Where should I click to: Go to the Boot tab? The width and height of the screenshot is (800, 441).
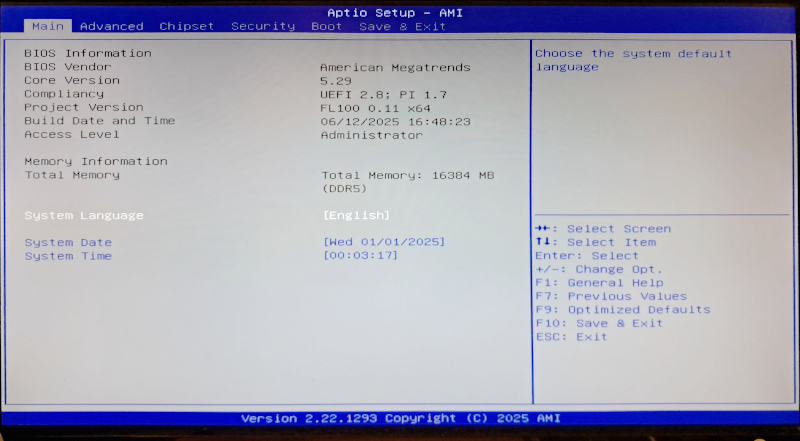tap(326, 26)
